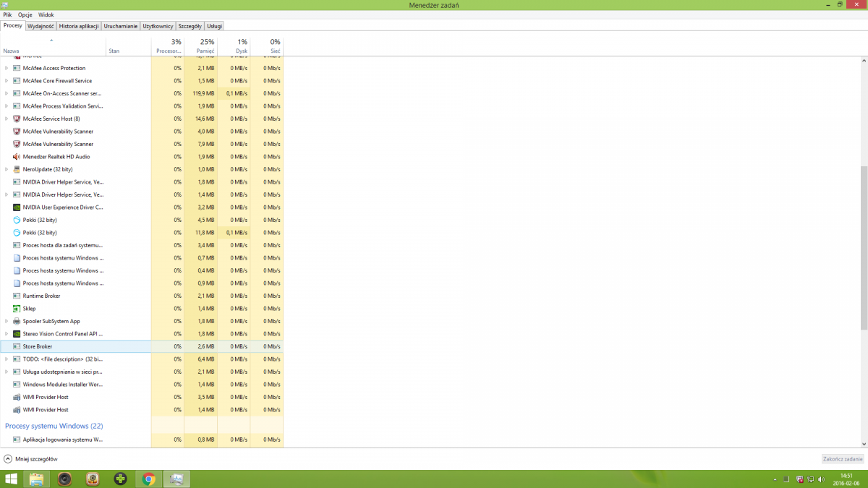Switch to the Użytkownicy tab
This screenshot has height=488, width=868.
point(158,26)
